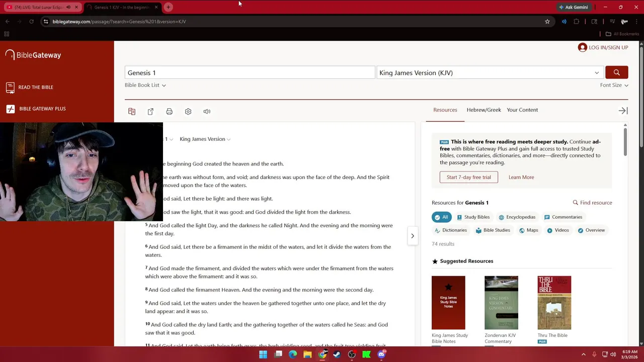Open the Font Size dropdown
The image size is (644, 362).
tap(614, 85)
